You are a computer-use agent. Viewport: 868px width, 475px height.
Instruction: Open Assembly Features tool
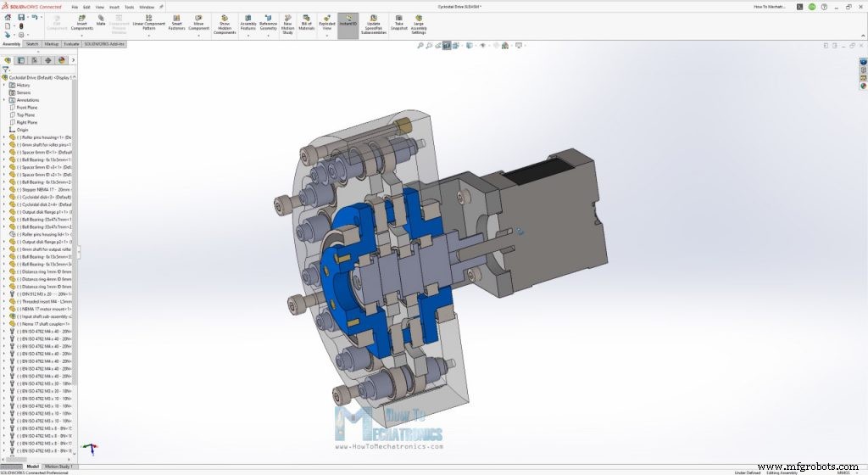(248, 23)
